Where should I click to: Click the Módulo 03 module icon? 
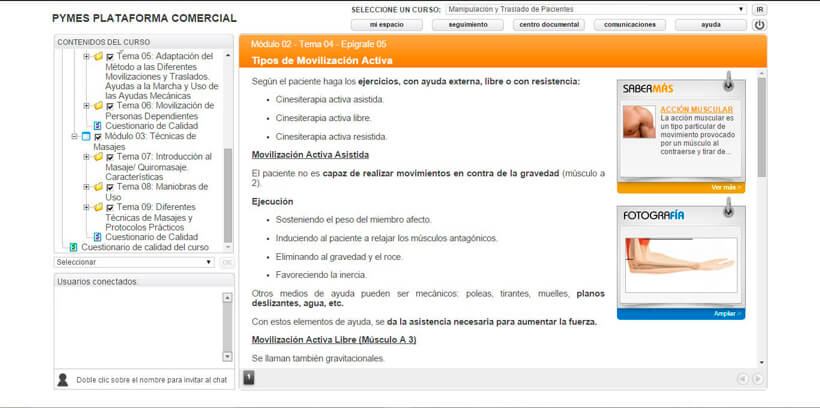coord(86,137)
